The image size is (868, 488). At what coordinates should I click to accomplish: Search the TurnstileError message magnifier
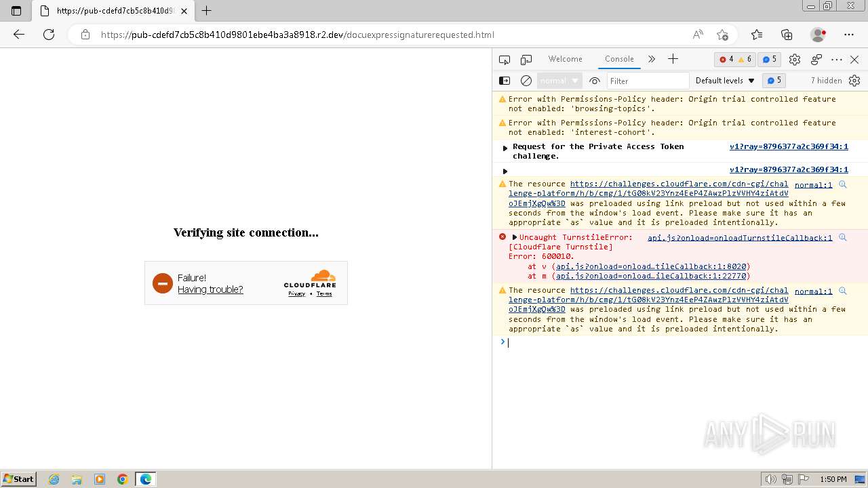coord(843,237)
